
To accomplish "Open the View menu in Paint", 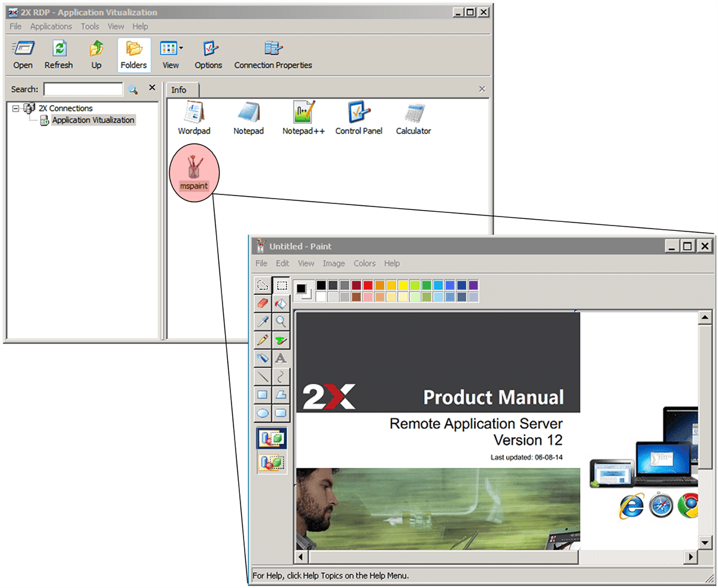I will (306, 263).
